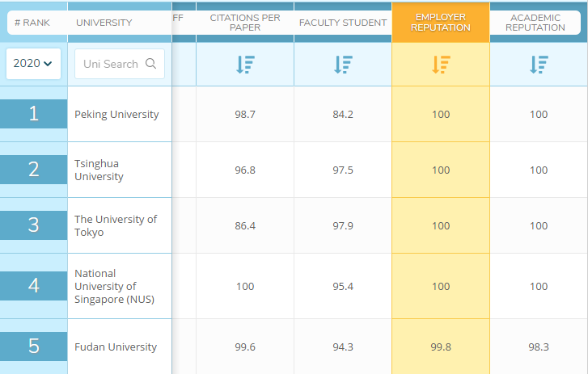Focus the Uni Search input field
Screen dimensions: 588x374
coord(120,64)
